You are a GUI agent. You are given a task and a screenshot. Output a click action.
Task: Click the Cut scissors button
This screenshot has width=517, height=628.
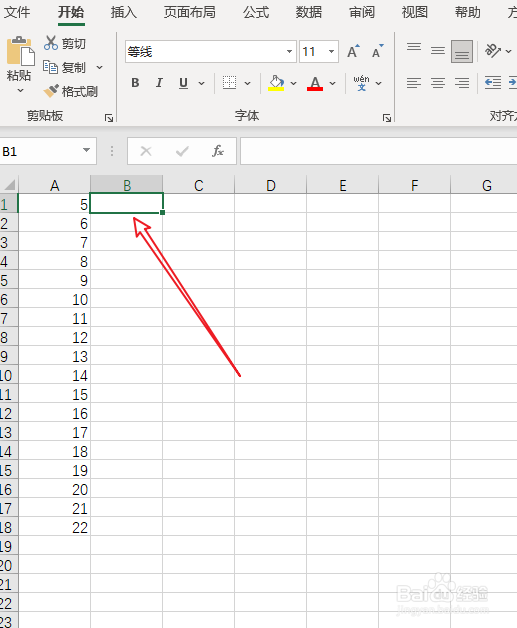point(64,43)
